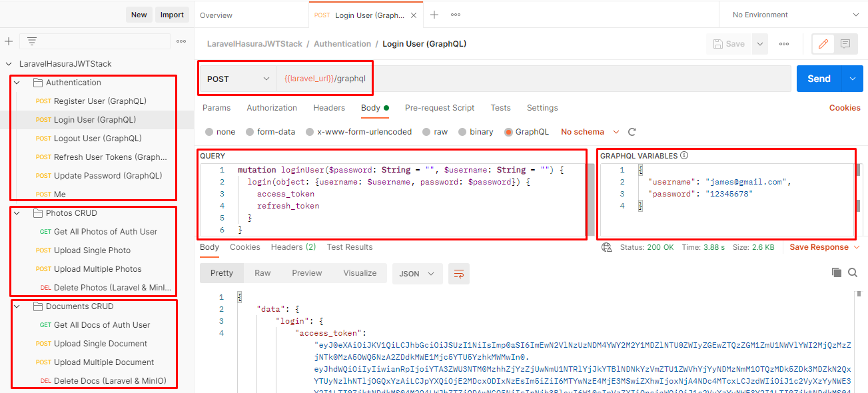Image resolution: width=868 pixels, height=393 pixels.
Task: Open the Cookies link
Action: coord(845,108)
